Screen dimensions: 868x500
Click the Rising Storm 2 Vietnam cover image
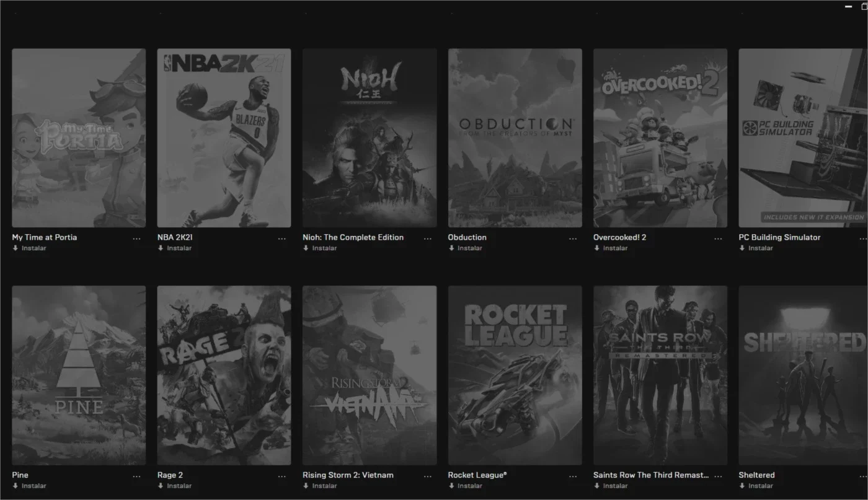(370, 375)
